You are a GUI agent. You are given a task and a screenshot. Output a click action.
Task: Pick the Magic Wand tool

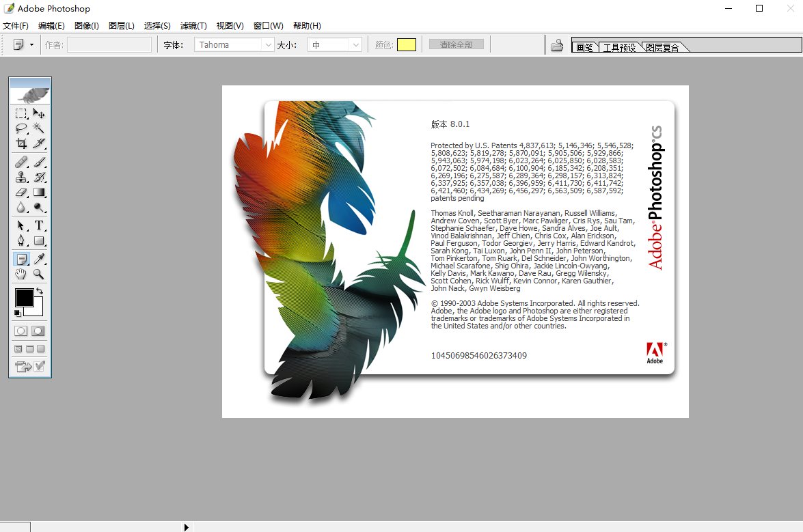(39, 128)
